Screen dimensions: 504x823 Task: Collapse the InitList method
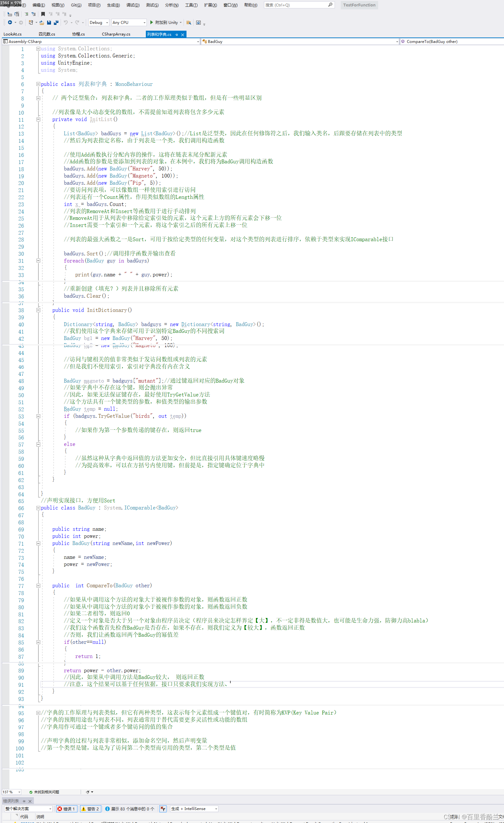38,119
